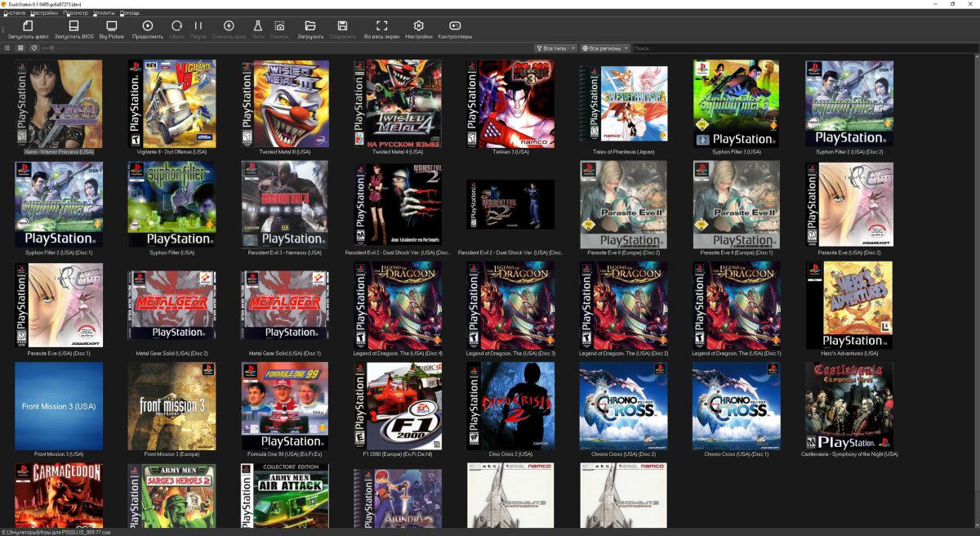Image resolution: width=980 pixels, height=536 pixels.
Task: Click the Запустить файл toolbar icon
Action: [x=28, y=26]
